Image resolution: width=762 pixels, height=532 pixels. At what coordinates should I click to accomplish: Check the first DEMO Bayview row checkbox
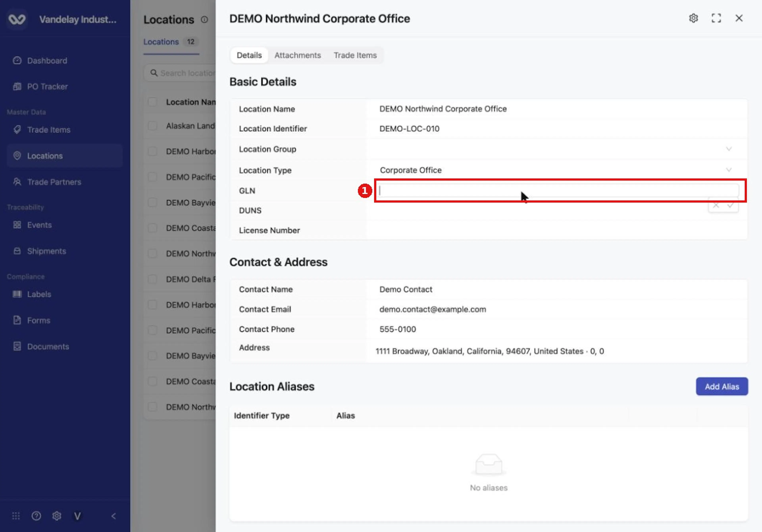click(x=153, y=202)
